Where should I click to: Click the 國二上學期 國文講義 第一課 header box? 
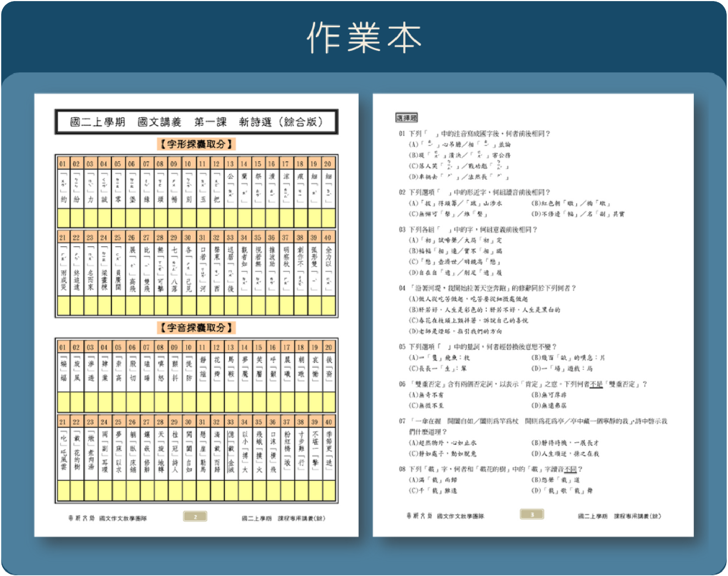coord(196,122)
